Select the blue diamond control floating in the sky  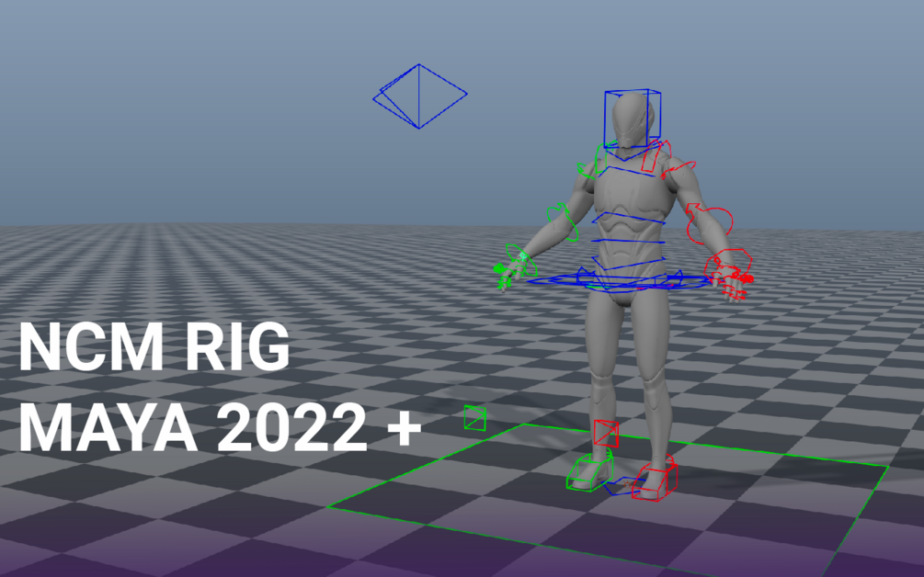click(419, 96)
